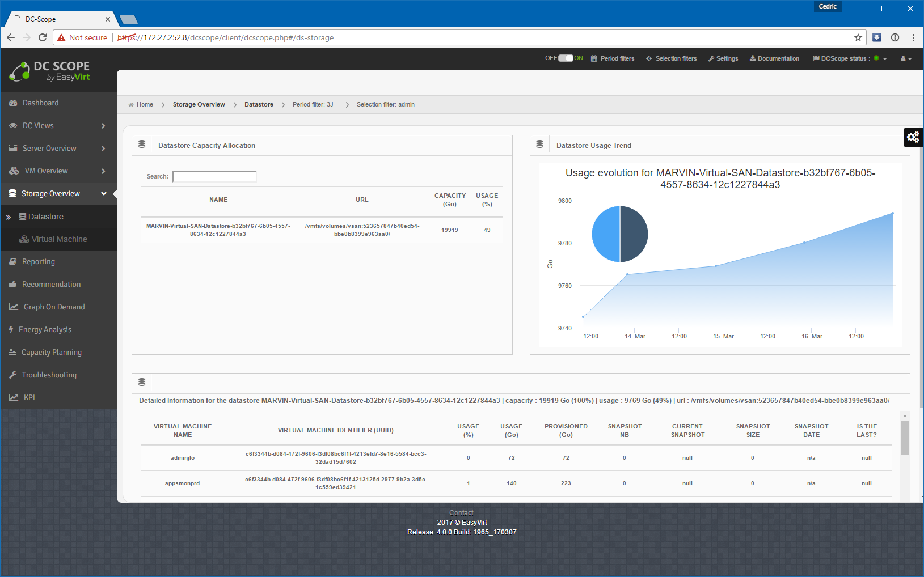Click the Datastore Capacity Allocation panel icon
This screenshot has height=577, width=924.
[142, 145]
